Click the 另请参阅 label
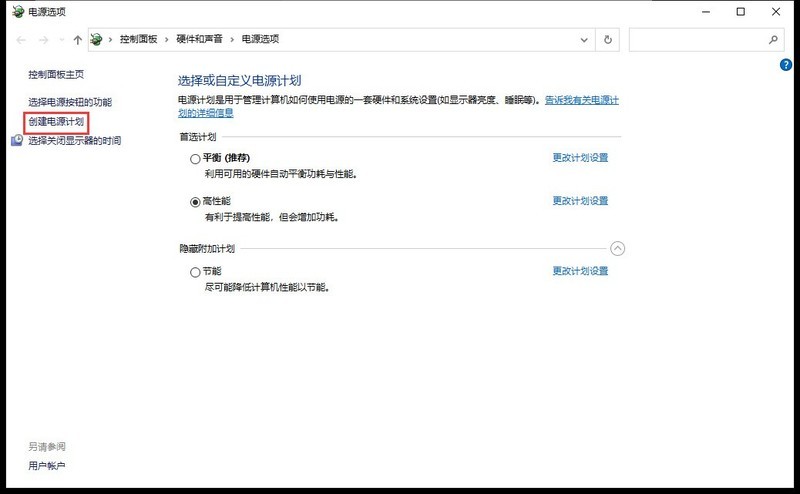Image resolution: width=800 pixels, height=494 pixels. tap(47, 447)
